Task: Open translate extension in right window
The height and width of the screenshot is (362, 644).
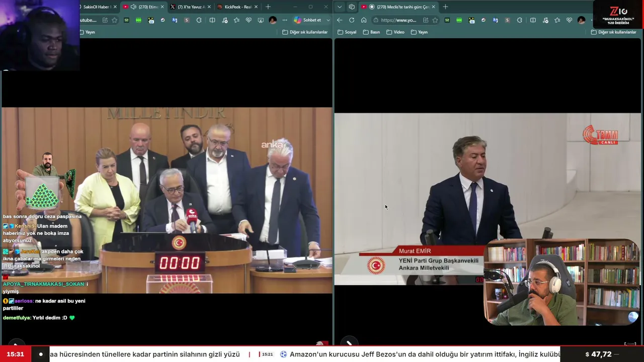Action: 495,20
